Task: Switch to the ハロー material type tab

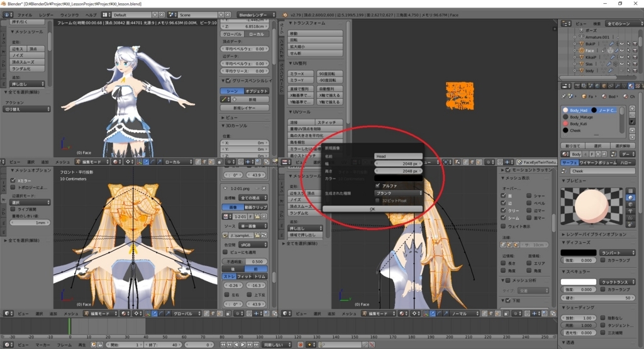Action: tap(626, 163)
